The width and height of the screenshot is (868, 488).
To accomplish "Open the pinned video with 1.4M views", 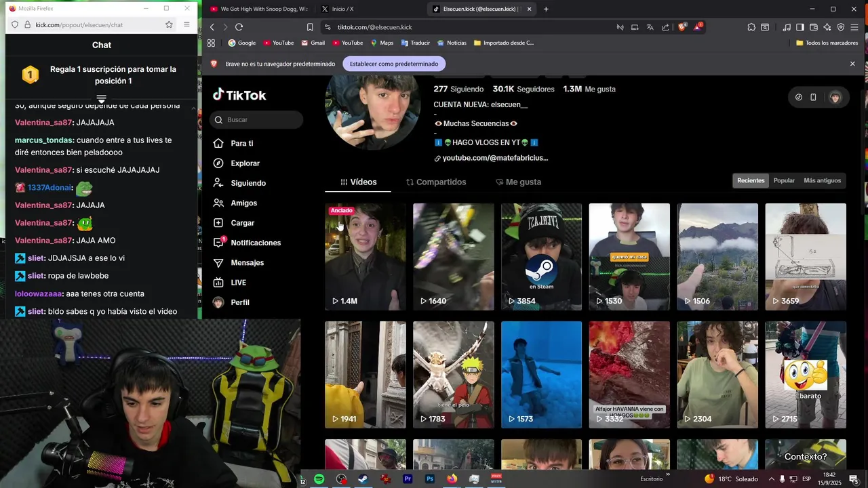I will point(366,257).
